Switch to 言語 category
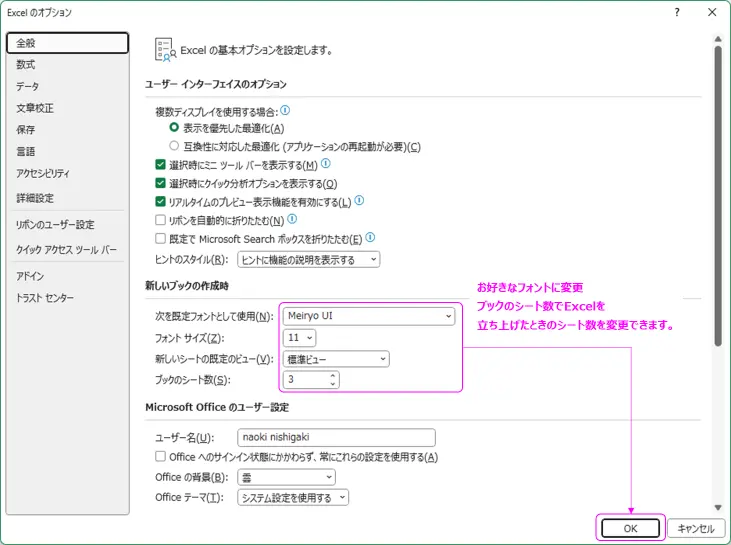731x545 pixels. pyautogui.click(x=68, y=152)
